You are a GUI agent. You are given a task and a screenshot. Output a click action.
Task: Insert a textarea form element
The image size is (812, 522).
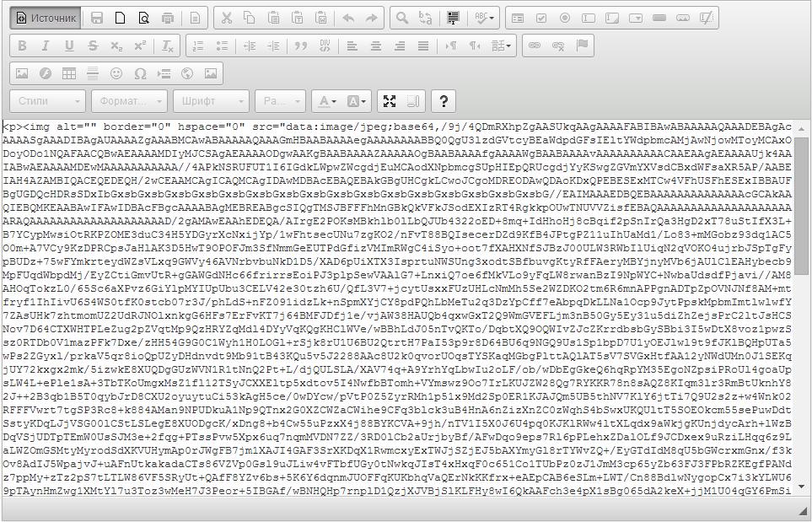coord(612,18)
